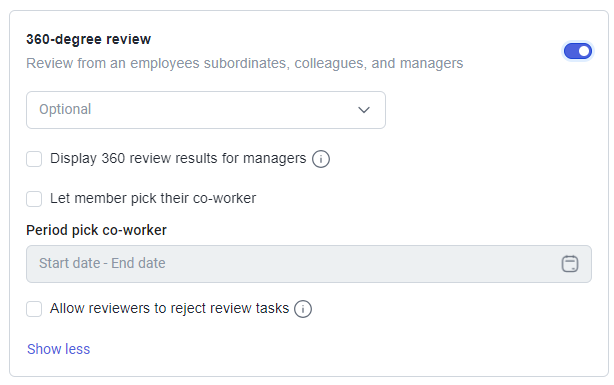Click the 'Start date' placeholder text
The height and width of the screenshot is (385, 614).
(x=70, y=263)
